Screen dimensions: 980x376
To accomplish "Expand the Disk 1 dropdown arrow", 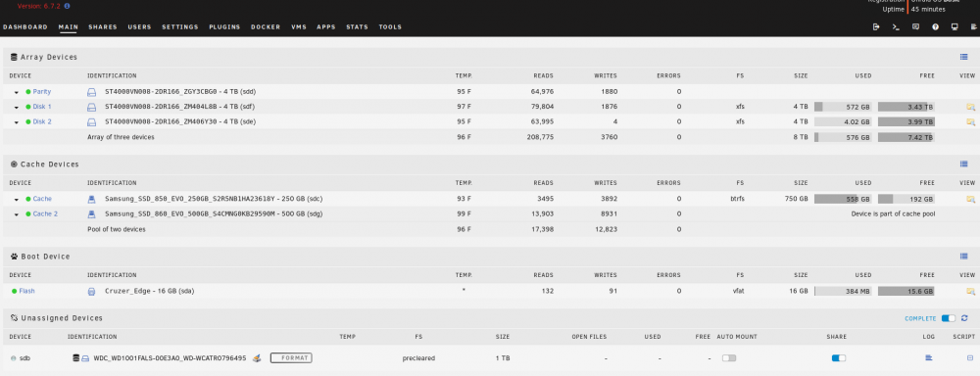I will [x=17, y=107].
